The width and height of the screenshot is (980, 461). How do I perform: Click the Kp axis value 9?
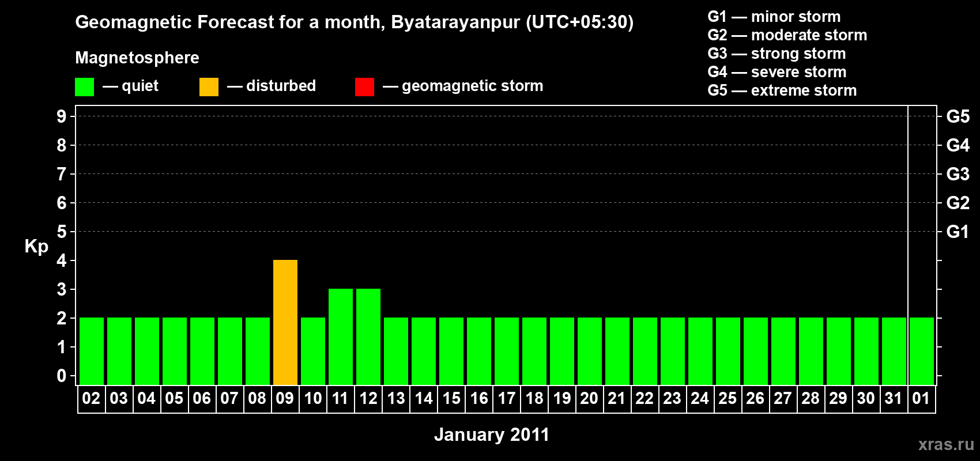pyautogui.click(x=62, y=116)
